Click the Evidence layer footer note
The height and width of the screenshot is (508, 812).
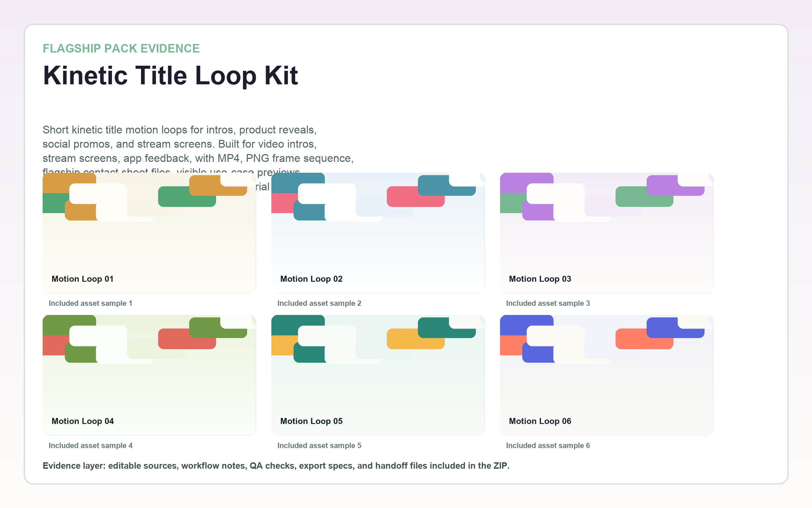pyautogui.click(x=276, y=466)
